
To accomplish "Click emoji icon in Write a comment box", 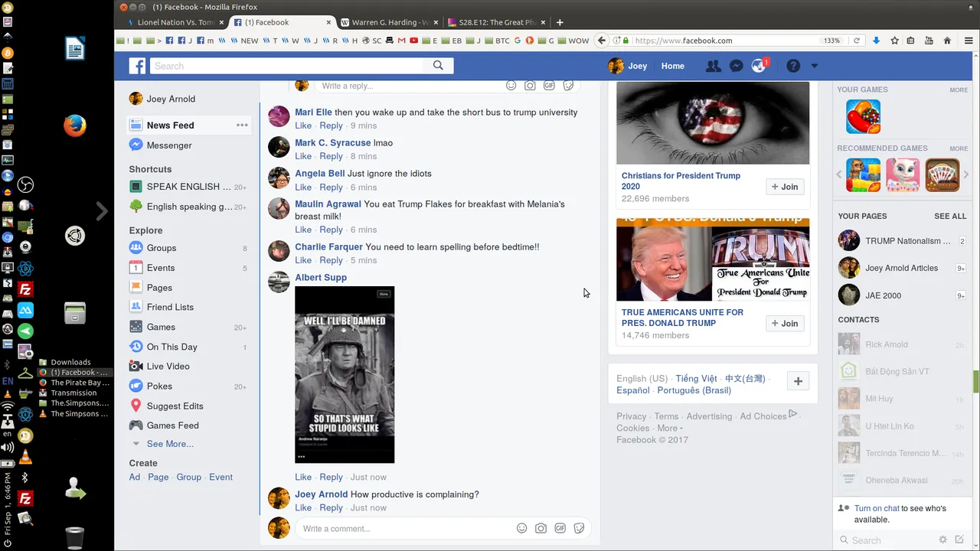I will pos(521,528).
